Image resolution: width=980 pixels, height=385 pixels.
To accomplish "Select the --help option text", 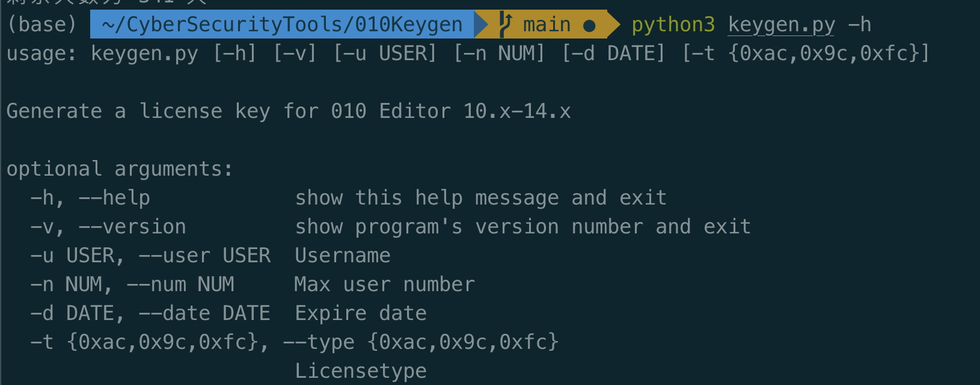I will tap(114, 198).
